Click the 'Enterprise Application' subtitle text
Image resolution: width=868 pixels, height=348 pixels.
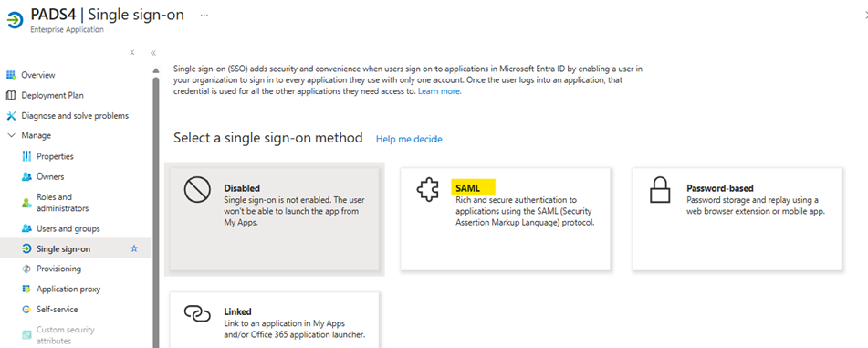pos(67,30)
